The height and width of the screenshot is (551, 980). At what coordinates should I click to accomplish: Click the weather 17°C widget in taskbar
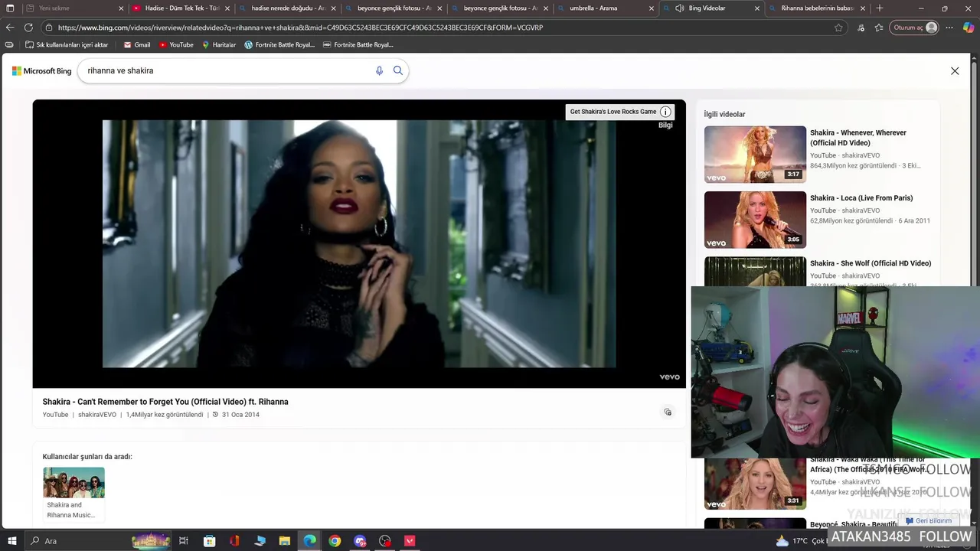point(800,541)
